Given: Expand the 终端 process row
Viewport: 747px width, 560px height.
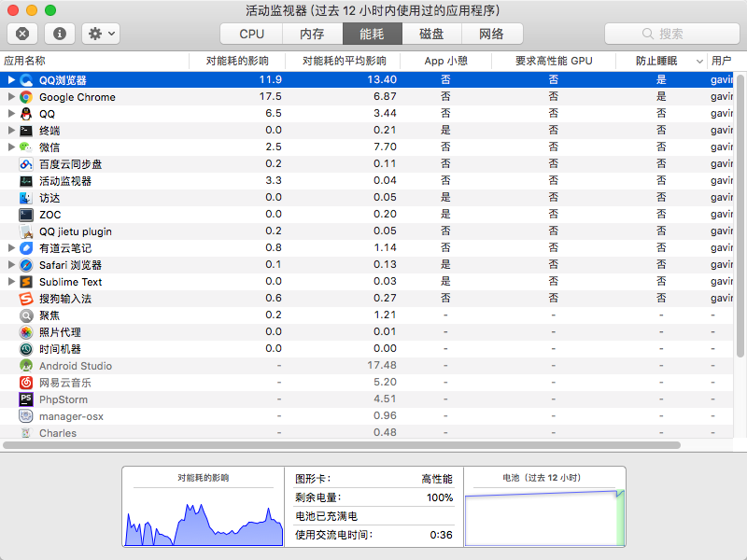Looking at the screenshot, I should [x=11, y=131].
